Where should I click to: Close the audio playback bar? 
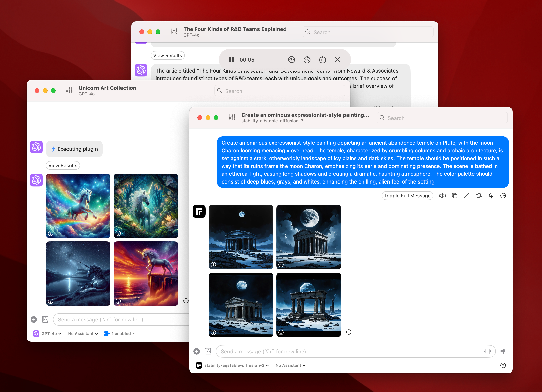337,60
